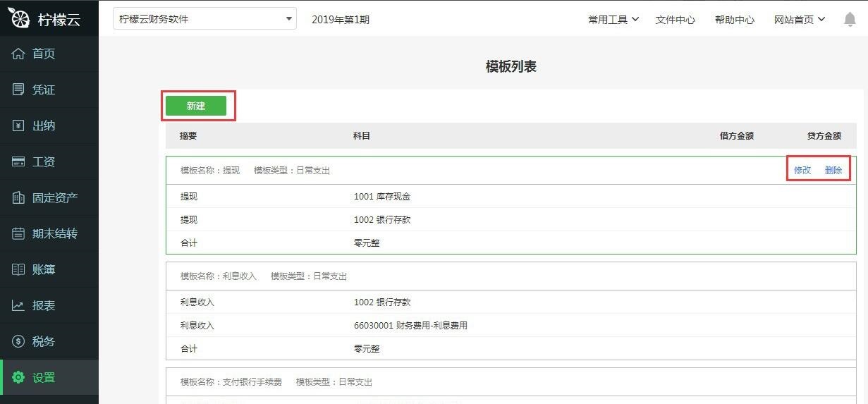
Task: Click the 税务 dollar-circle icon
Action: coord(18,341)
